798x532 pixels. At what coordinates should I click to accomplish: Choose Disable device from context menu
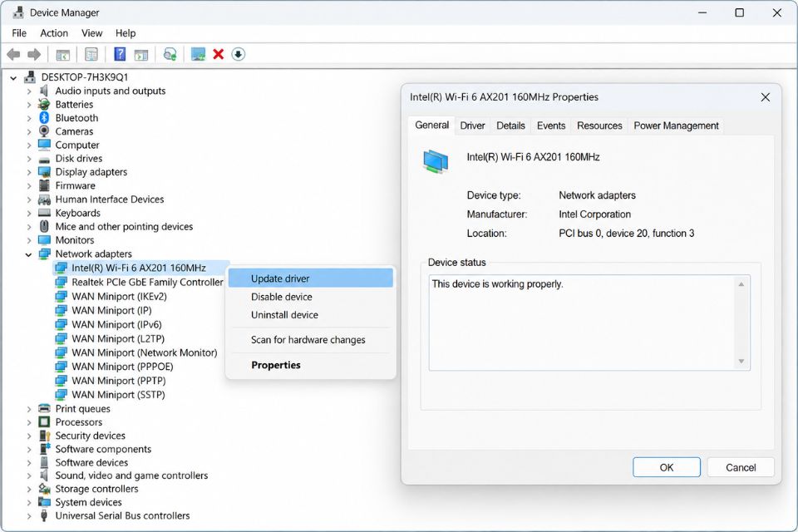[x=310, y=297]
